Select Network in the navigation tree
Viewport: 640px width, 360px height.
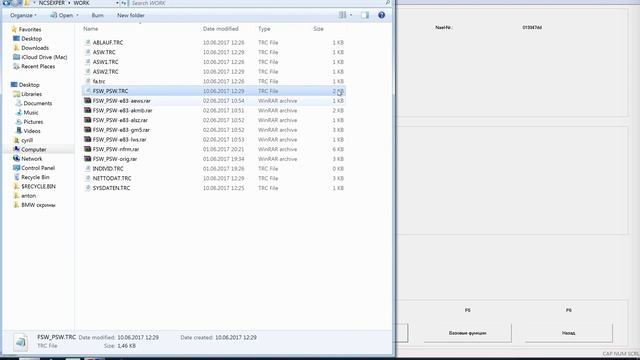point(31,159)
